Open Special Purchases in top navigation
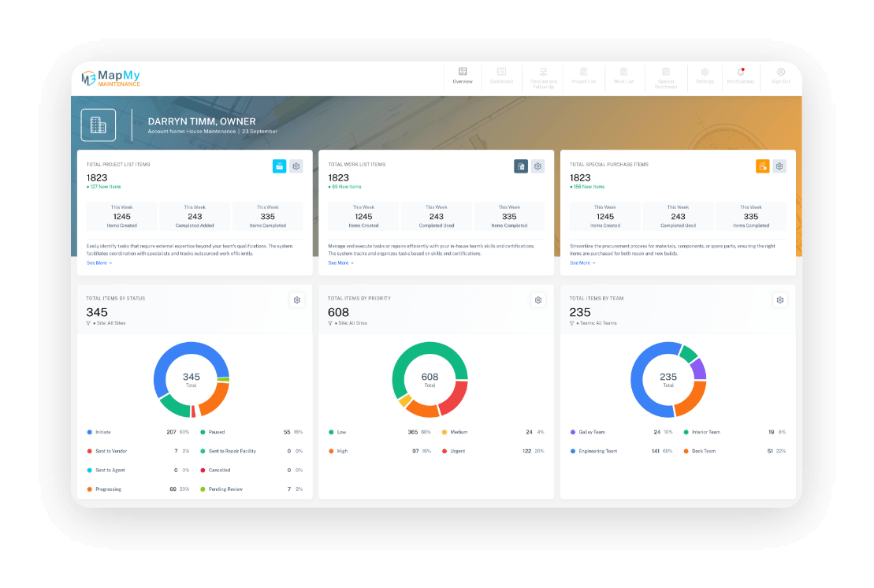This screenshot has width=874, height=588. coord(665,78)
